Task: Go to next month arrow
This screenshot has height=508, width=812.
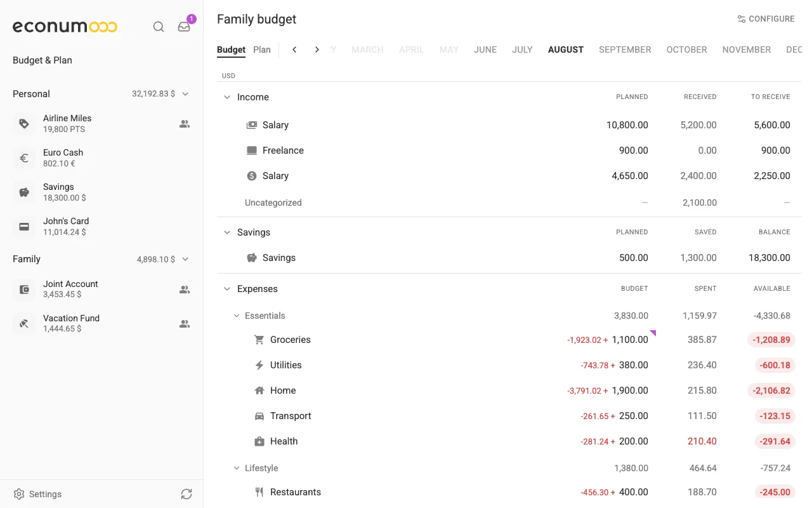Action: coord(317,50)
